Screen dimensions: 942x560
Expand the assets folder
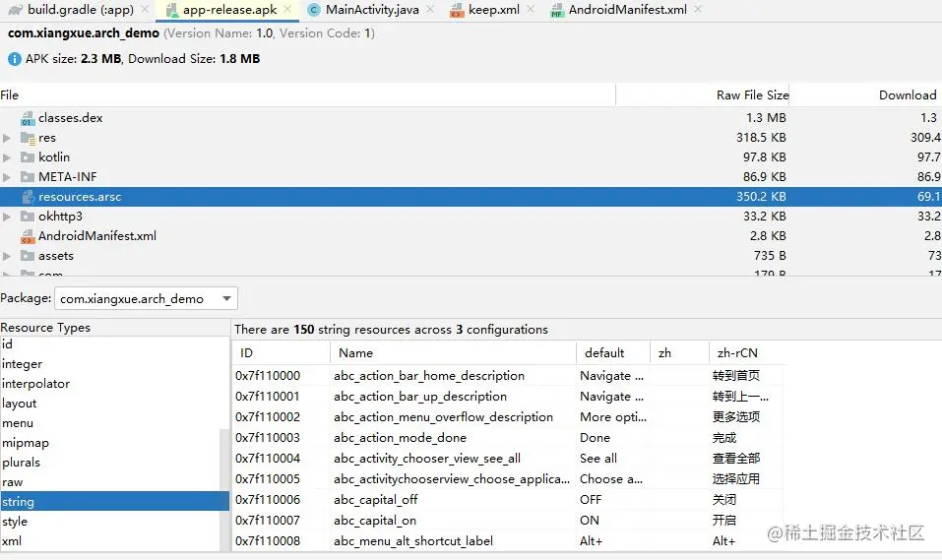(x=7, y=256)
